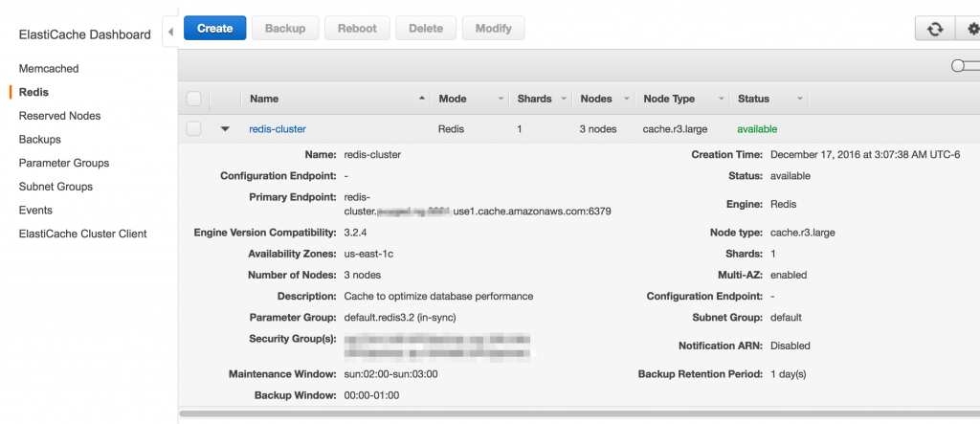Click the refresh icon button

tap(935, 29)
